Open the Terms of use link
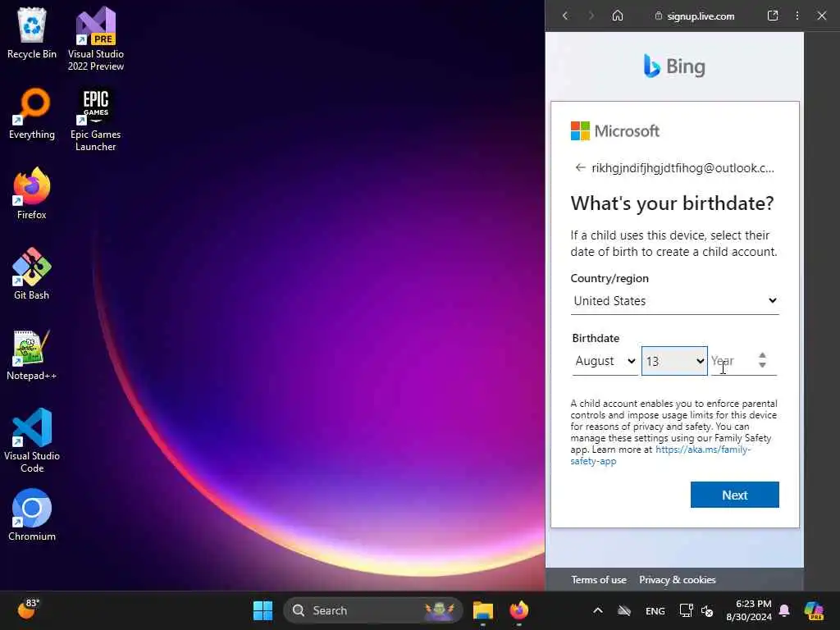 [598, 580]
